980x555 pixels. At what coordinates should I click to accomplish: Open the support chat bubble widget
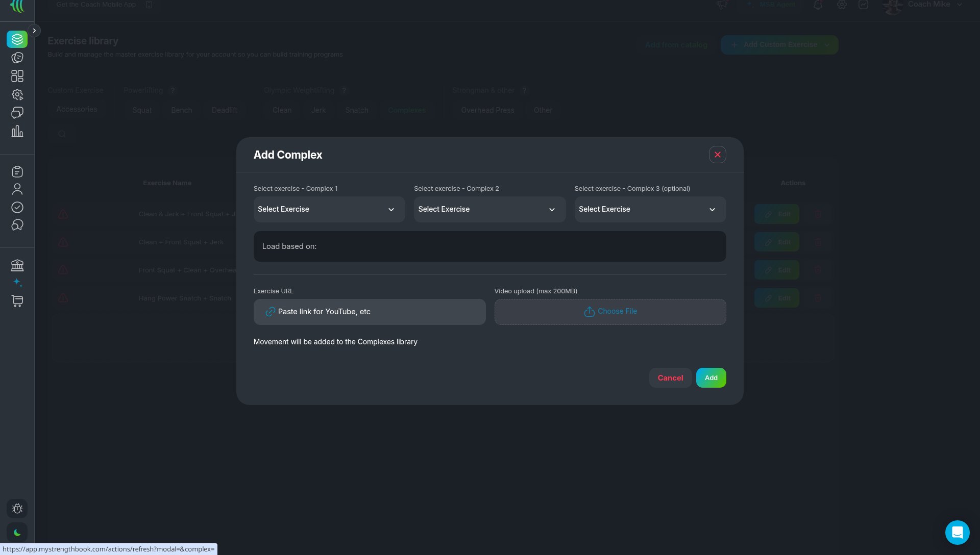pyautogui.click(x=957, y=533)
